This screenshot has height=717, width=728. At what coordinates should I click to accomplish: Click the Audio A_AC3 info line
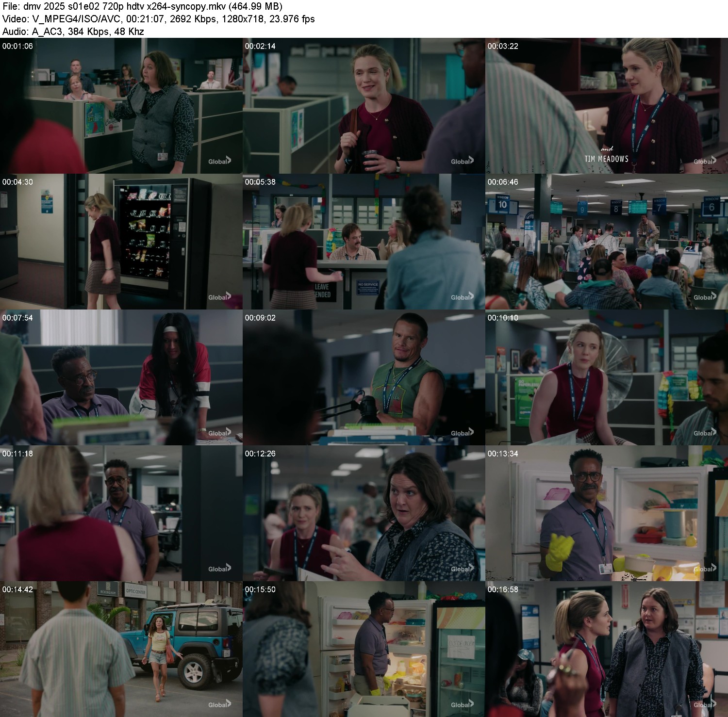click(73, 32)
